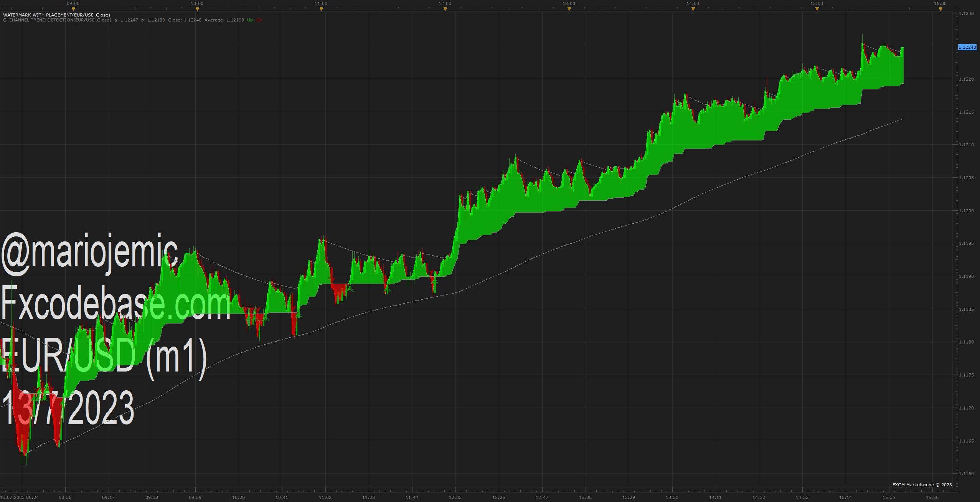
Task: Click the 14:32 time axis label
Action: point(759,497)
